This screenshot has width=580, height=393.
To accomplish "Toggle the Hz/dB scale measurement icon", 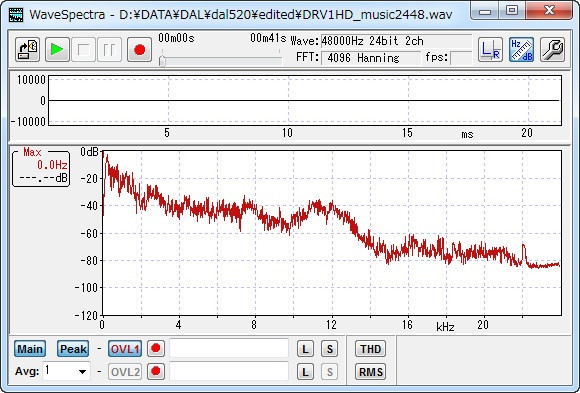I will [x=521, y=49].
